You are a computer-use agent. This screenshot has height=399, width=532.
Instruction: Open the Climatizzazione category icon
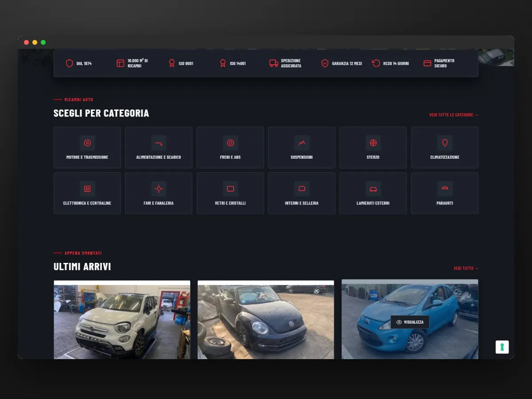pos(445,143)
